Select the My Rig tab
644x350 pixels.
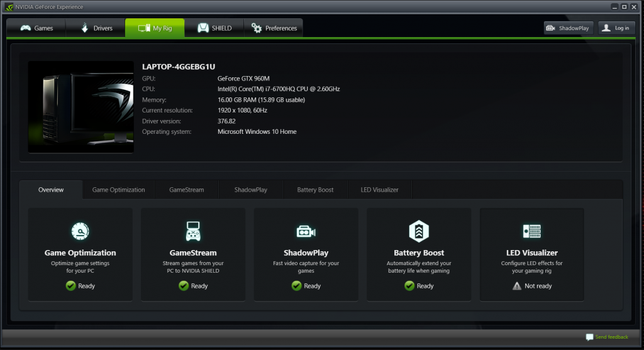point(155,28)
